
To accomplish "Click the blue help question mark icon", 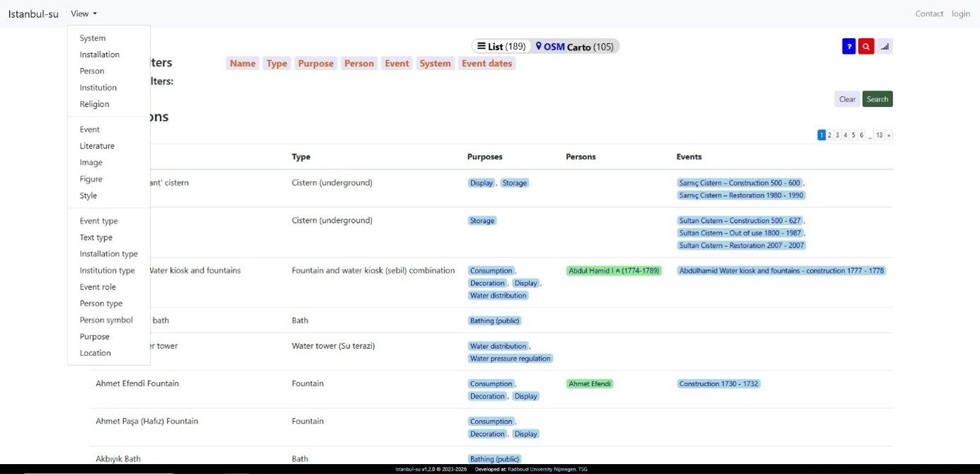I will tap(849, 47).
